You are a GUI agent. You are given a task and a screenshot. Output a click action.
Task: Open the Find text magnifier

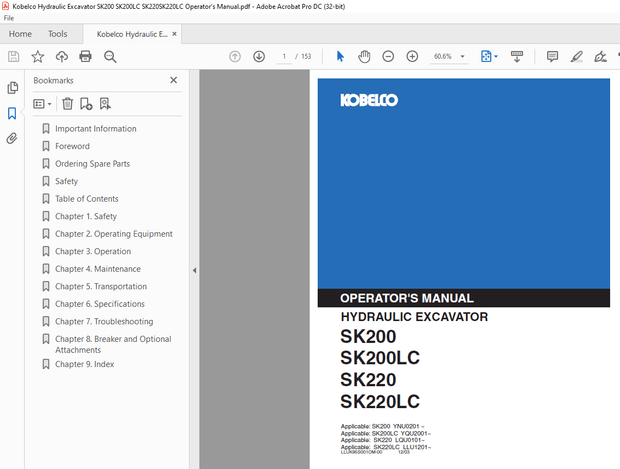pyautogui.click(x=110, y=56)
